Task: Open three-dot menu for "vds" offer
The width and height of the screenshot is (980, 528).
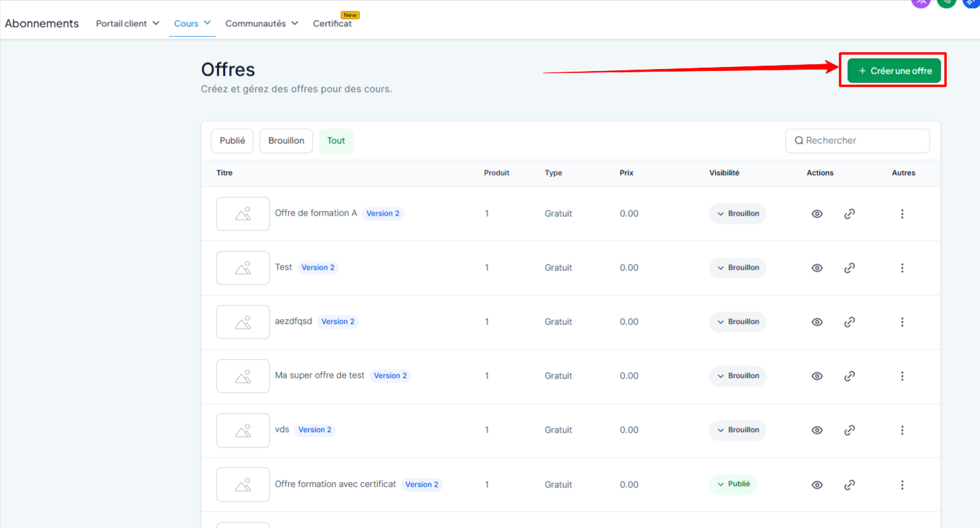Action: pyautogui.click(x=902, y=430)
